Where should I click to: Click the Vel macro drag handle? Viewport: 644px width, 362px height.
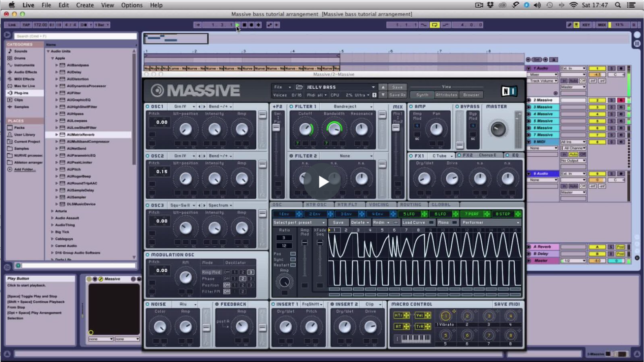428,315
